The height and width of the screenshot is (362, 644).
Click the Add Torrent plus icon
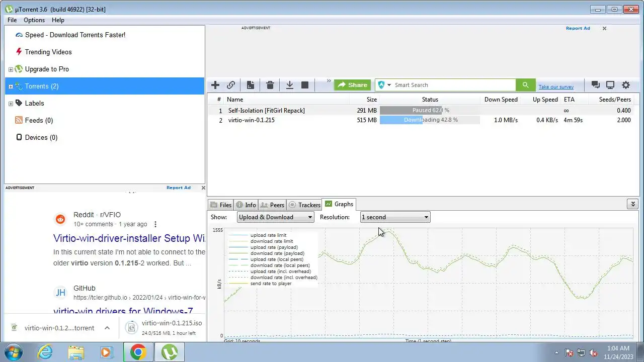(215, 85)
